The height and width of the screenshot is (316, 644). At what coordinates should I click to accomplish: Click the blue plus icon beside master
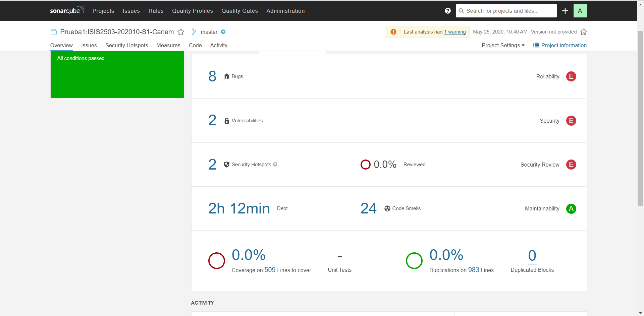[223, 32]
